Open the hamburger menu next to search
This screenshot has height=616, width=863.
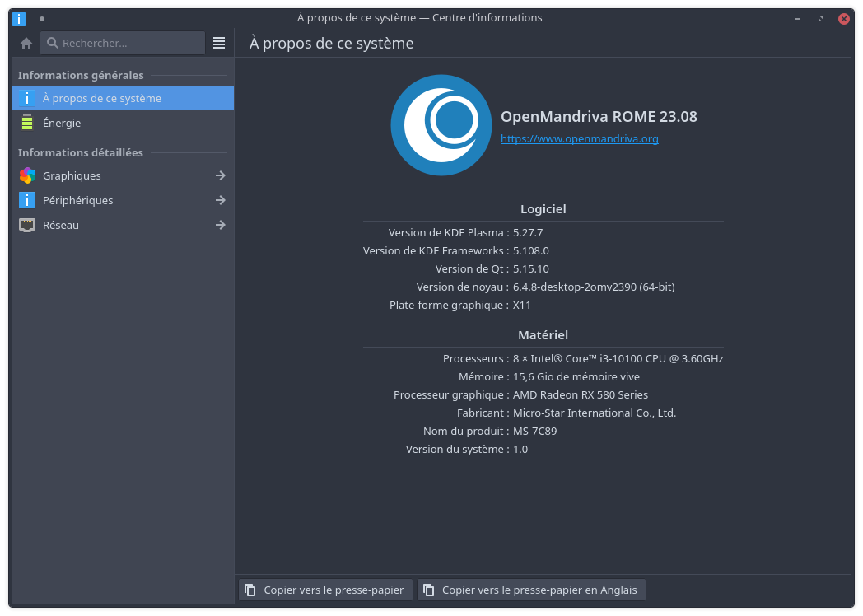219,43
